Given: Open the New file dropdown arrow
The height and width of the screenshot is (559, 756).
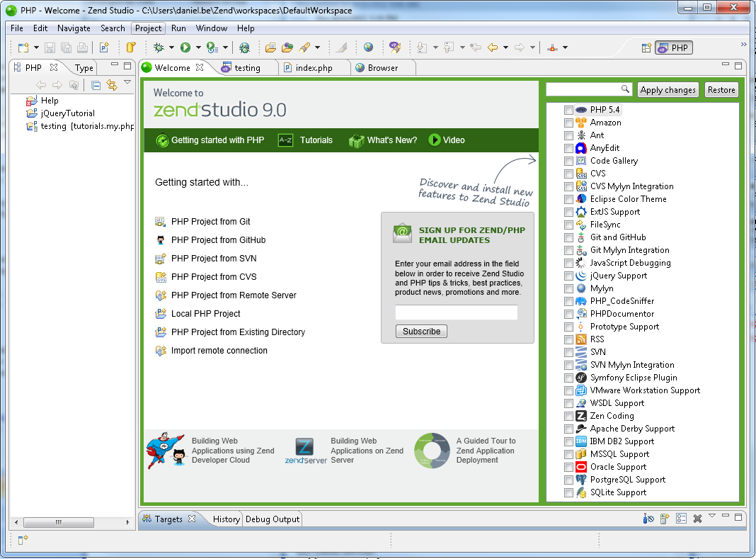Looking at the screenshot, I should click(35, 47).
